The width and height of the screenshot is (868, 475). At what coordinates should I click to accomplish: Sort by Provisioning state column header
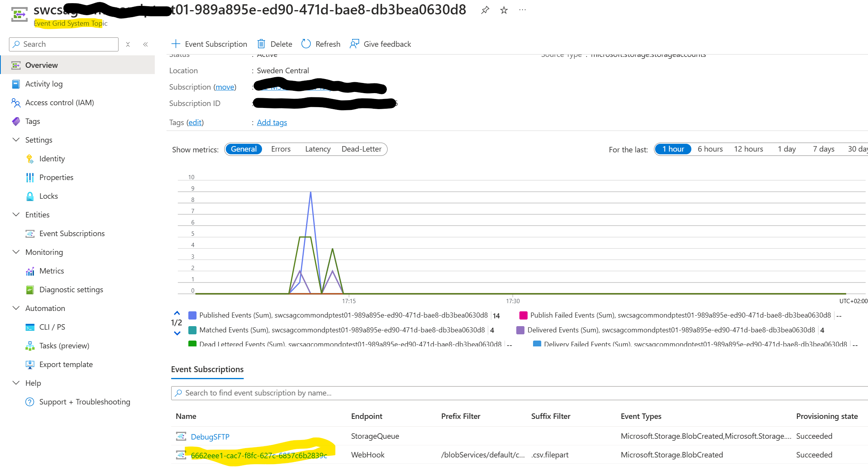827,416
